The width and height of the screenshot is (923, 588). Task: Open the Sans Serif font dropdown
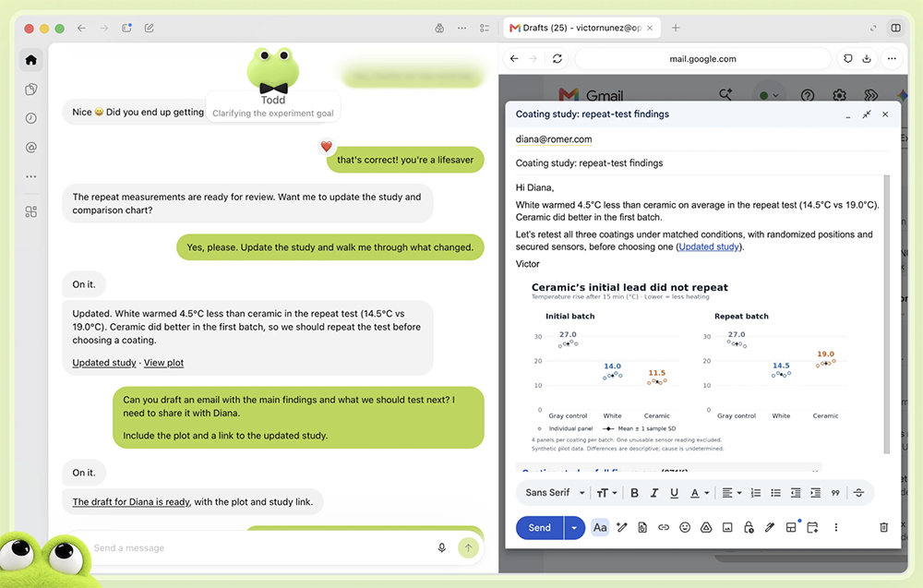555,493
